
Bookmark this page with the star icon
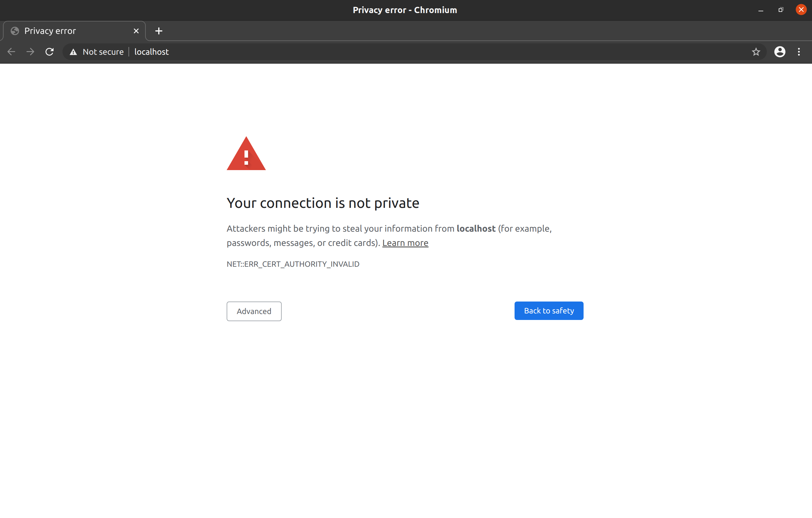pyautogui.click(x=756, y=52)
